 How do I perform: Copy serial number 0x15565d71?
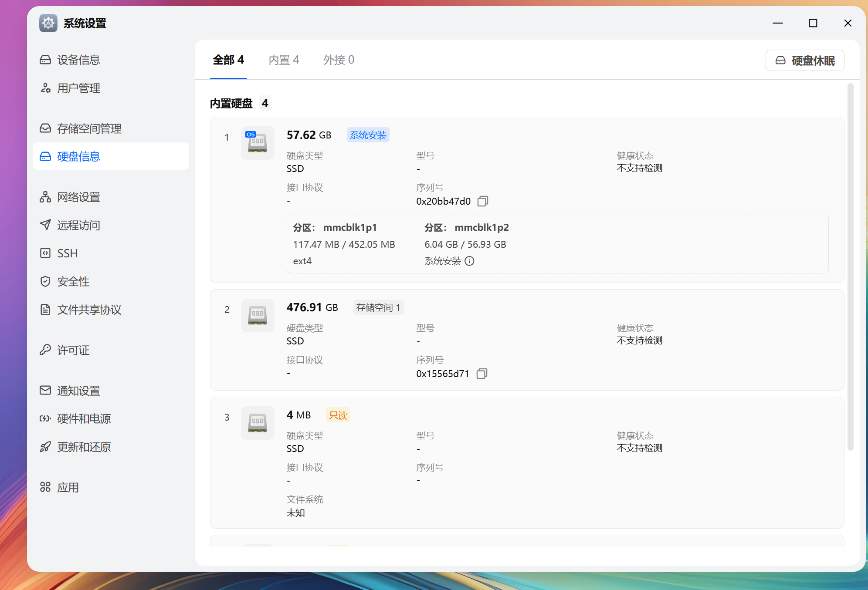pos(481,374)
